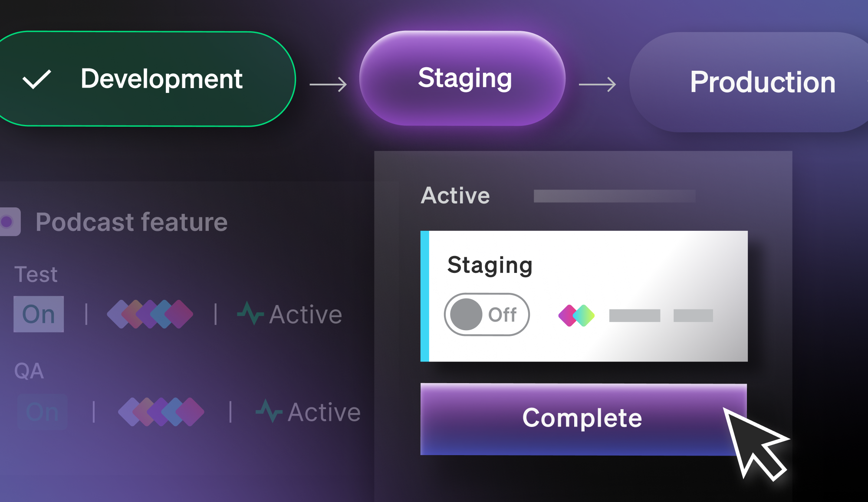Image resolution: width=868 pixels, height=502 pixels.
Task: Click the variation diamonds in Staging card
Action: point(576,315)
